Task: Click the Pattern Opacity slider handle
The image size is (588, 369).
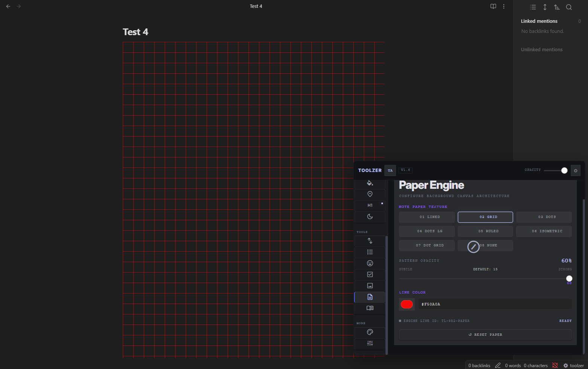Action: [x=569, y=279]
